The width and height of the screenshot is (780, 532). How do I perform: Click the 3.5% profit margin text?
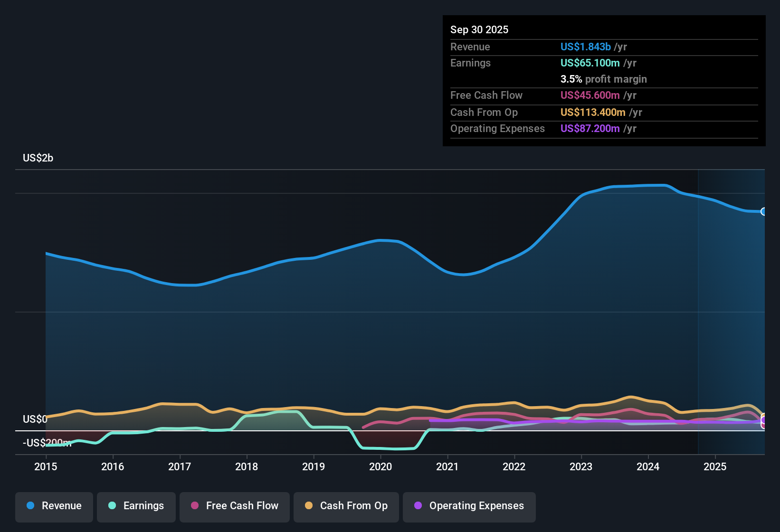click(x=603, y=79)
